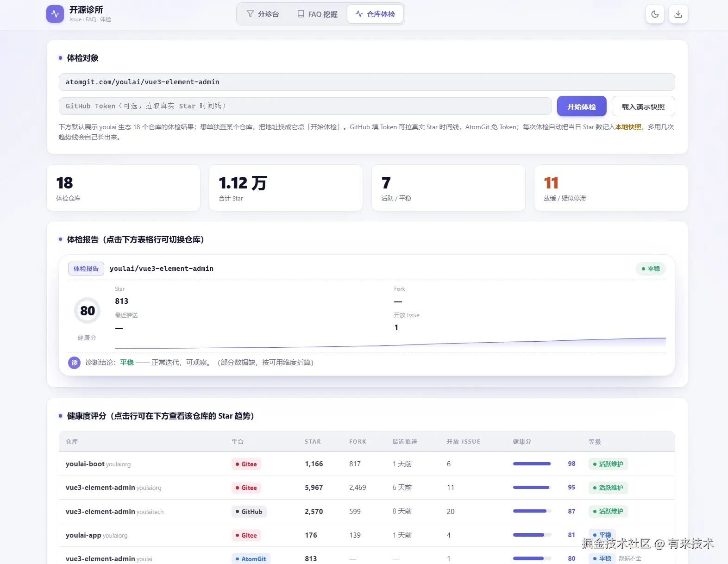This screenshot has height=564, width=728.
Task: Start the check with 开始体检 button
Action: [582, 107]
